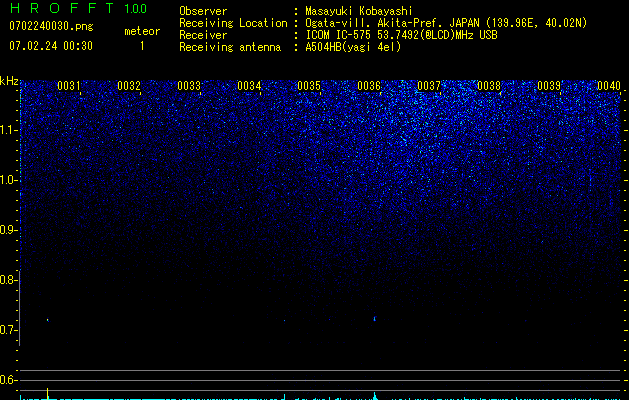
Task: Click the 0036 time marker
Action: (x=369, y=86)
